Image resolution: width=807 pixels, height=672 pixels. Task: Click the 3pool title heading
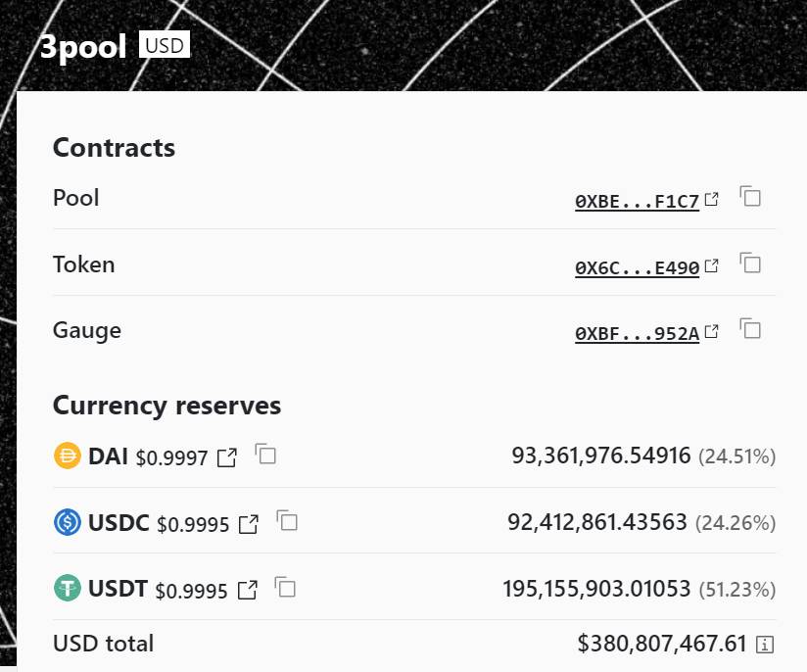(83, 47)
